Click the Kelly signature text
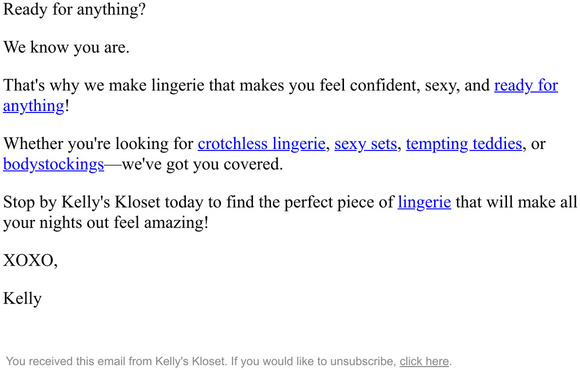Image resolution: width=580 pixels, height=370 pixels. (x=22, y=299)
